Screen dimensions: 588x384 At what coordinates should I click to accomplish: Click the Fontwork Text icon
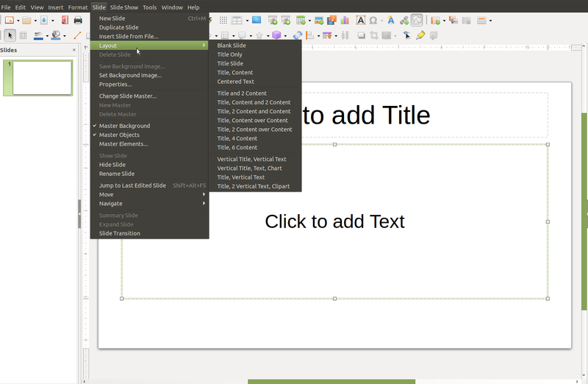[x=391, y=21]
